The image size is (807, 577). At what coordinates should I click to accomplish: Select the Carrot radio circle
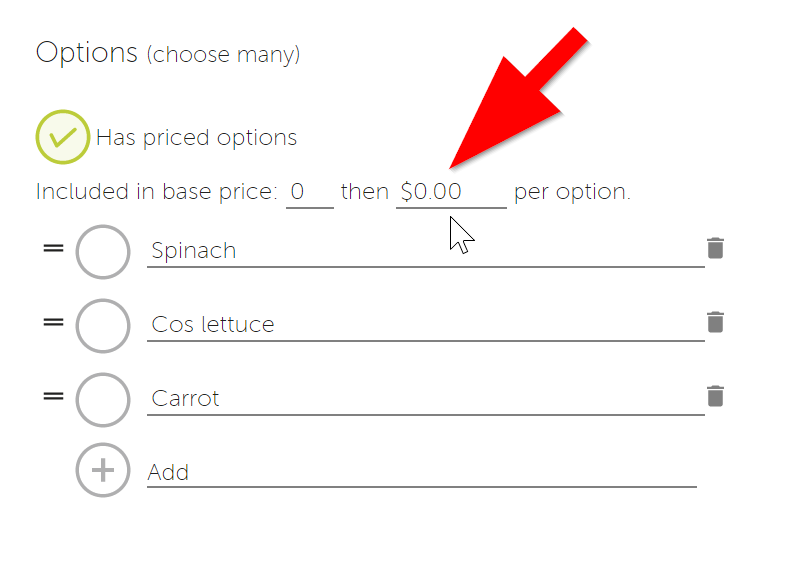click(x=103, y=400)
